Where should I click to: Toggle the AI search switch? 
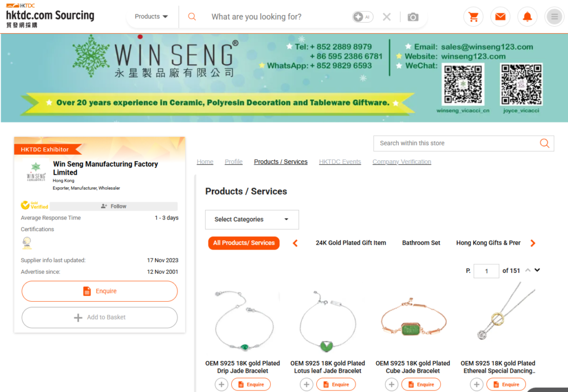(x=362, y=17)
